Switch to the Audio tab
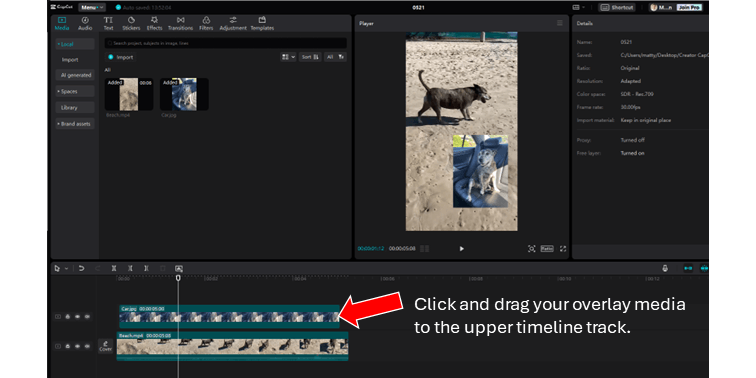The width and height of the screenshot is (756, 378). pyautogui.click(x=85, y=24)
